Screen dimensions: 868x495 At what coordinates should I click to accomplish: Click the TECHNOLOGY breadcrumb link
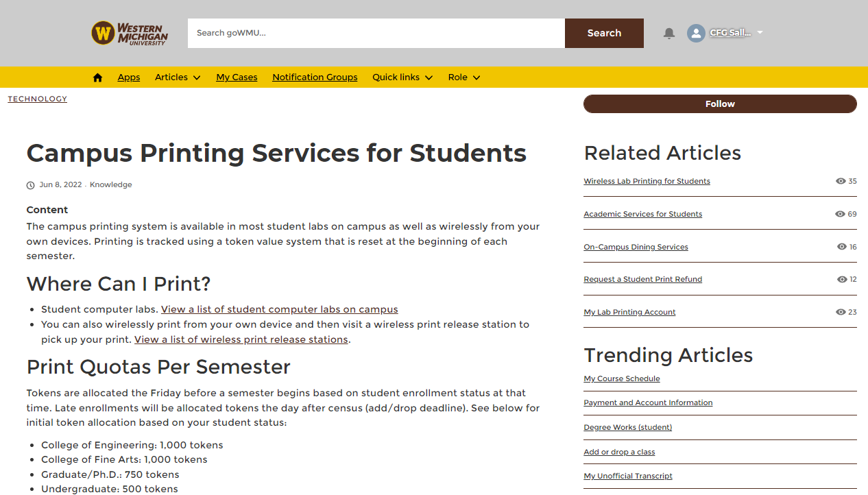point(38,99)
